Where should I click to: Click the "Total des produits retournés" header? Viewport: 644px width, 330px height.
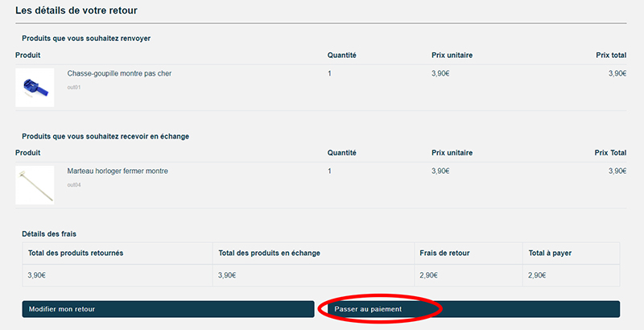pos(76,254)
